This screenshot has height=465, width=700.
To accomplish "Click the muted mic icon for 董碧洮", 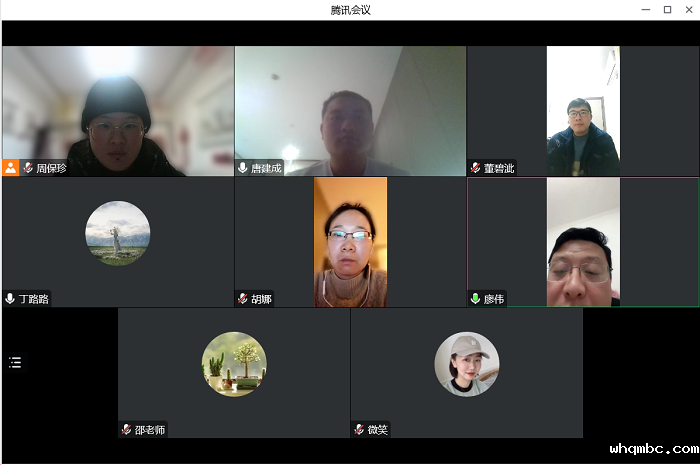I will coord(476,168).
